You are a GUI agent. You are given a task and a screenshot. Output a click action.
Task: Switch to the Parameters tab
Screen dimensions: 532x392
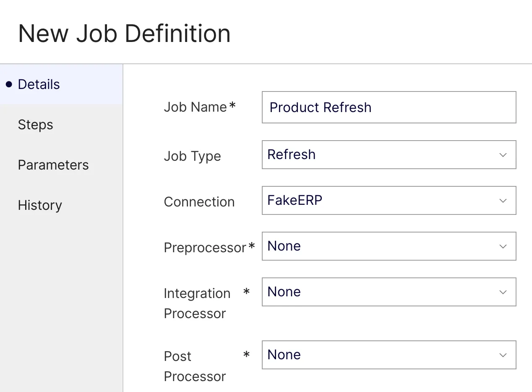(61, 165)
